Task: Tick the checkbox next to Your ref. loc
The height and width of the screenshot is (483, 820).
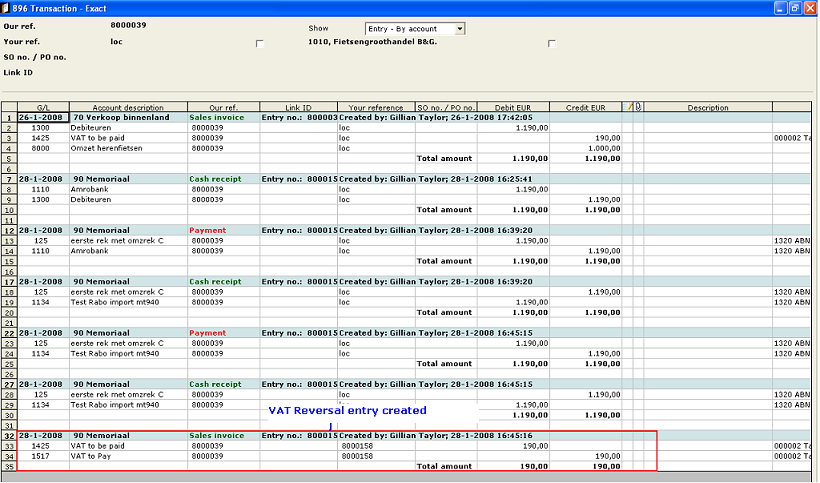Action: 260,43
